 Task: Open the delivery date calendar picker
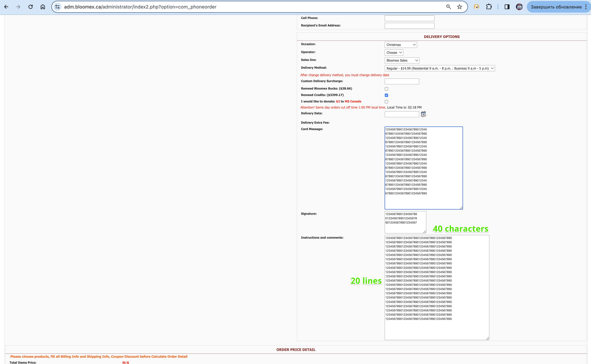[424, 114]
